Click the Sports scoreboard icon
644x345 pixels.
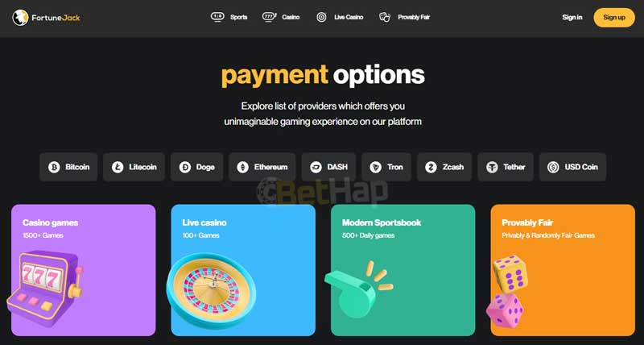(x=217, y=17)
